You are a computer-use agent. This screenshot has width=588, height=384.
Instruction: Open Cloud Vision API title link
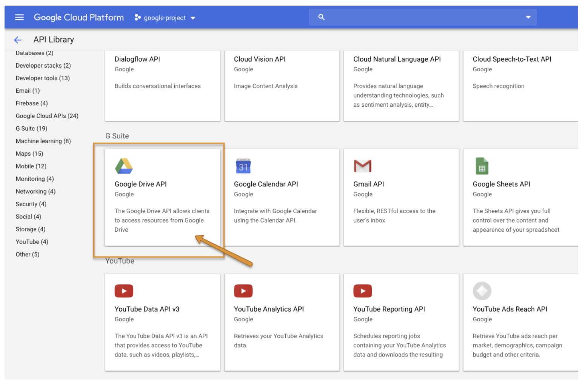click(260, 59)
